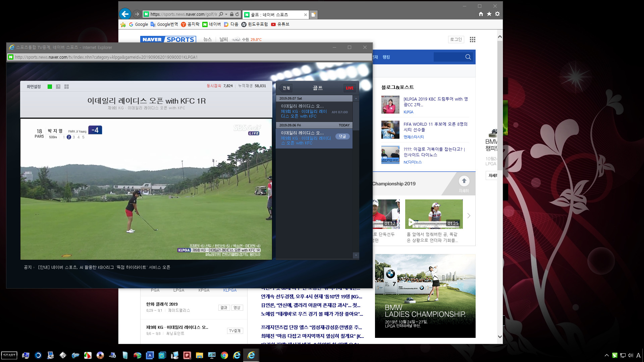Open the BMW Ladies Championship banner
Viewport: 644px width, 362px height.
[425, 296]
